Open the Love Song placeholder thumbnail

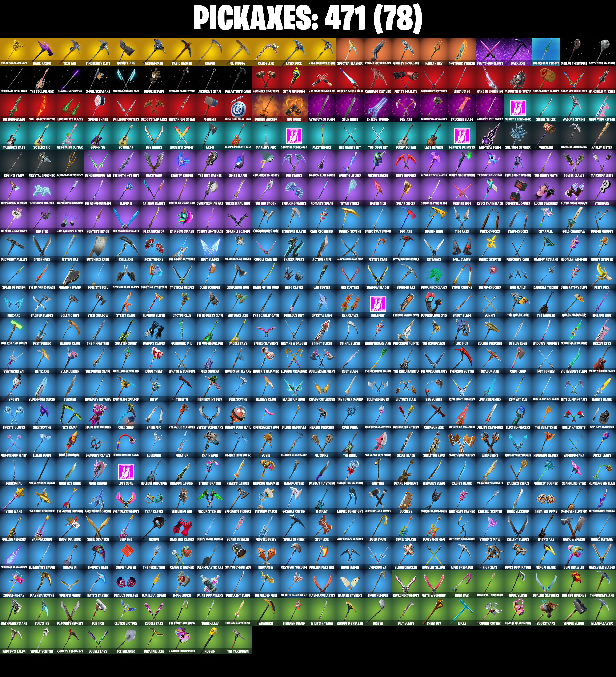(126, 472)
